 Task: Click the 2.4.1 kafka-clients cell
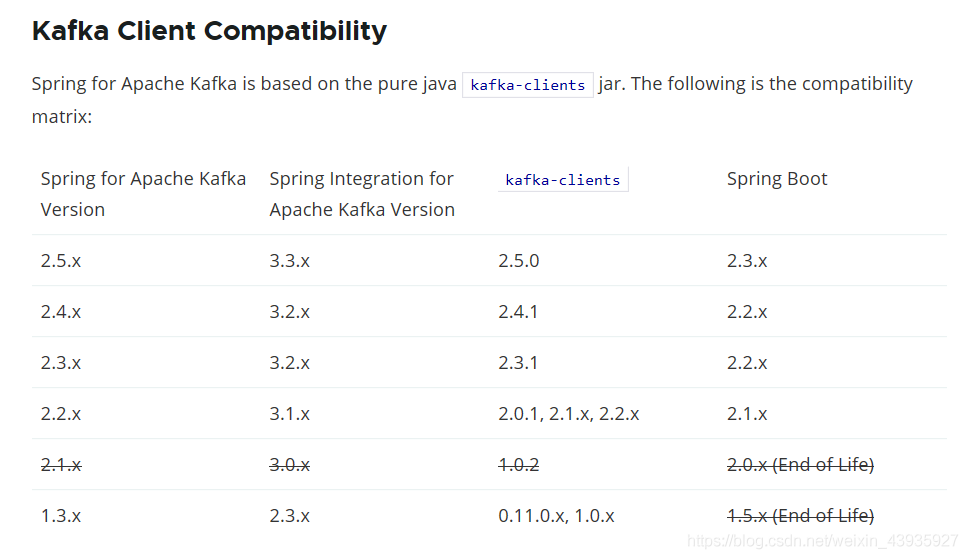(x=518, y=312)
